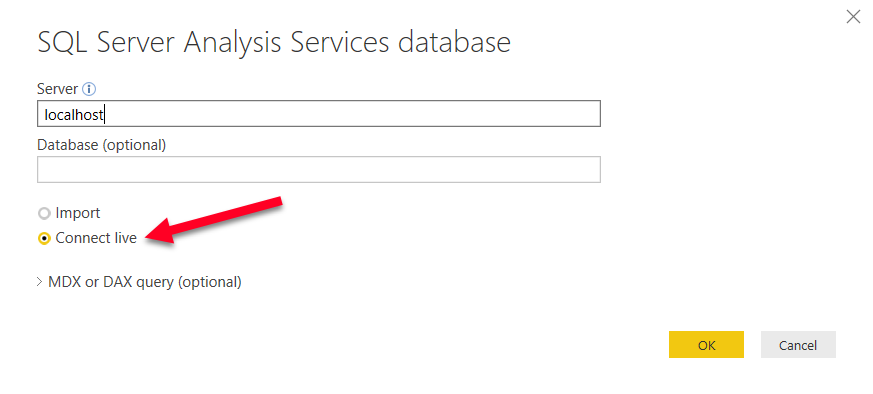Focus the Server text box

318,114
